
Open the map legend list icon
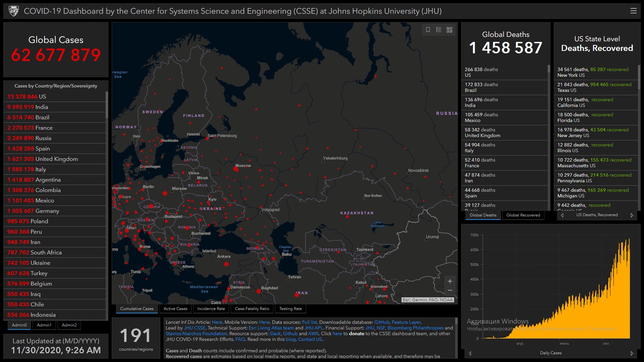tap(439, 30)
